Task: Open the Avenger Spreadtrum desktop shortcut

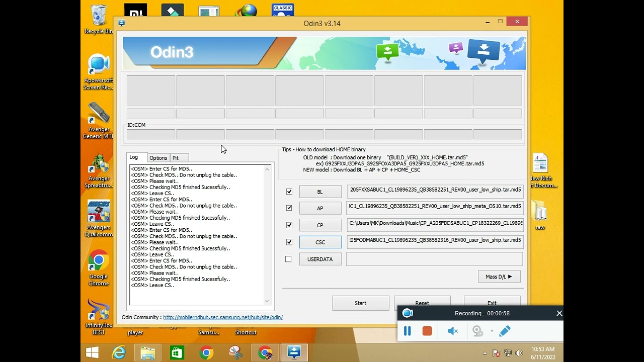Action: [99, 169]
